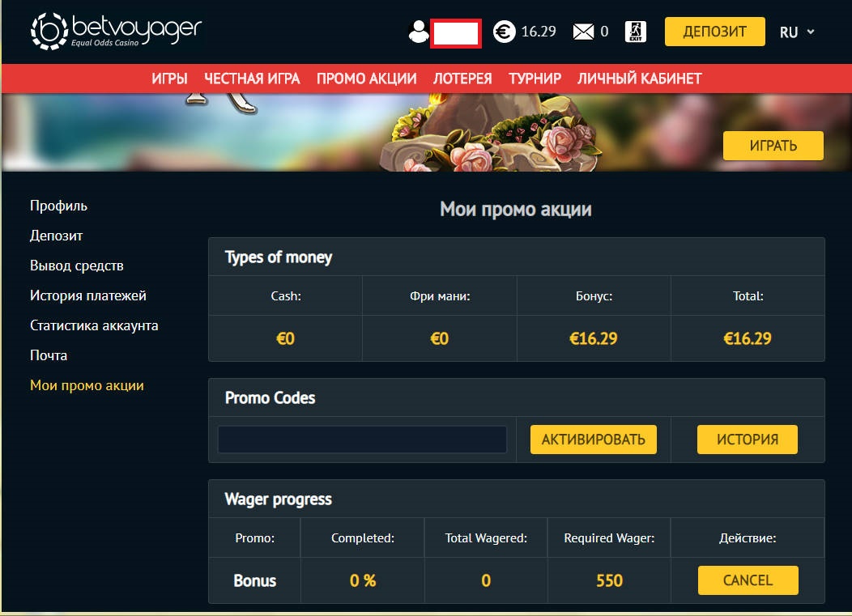This screenshot has height=616, width=852.
Task: Open the Профиль sidebar link
Action: (58, 206)
